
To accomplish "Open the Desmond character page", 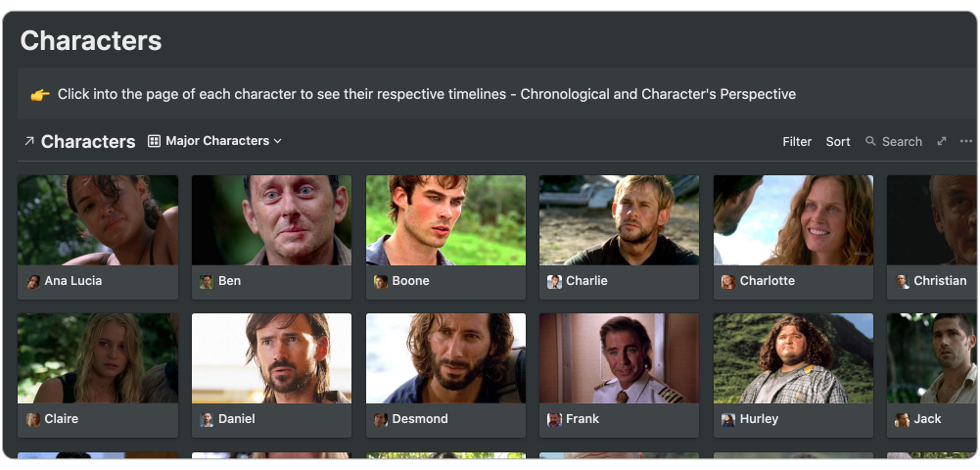I will tap(419, 419).
